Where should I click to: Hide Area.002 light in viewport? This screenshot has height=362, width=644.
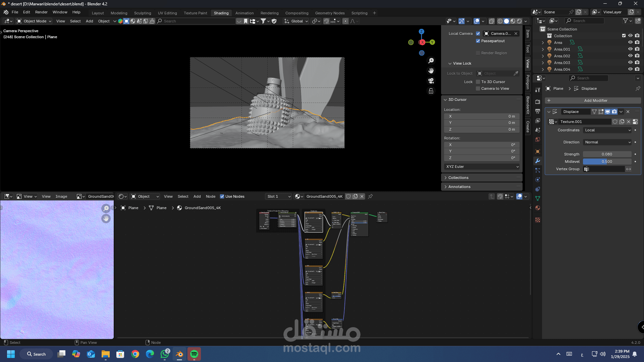630,56
